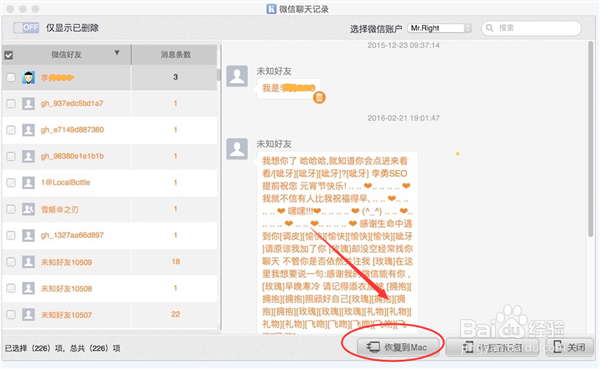Image resolution: width=600 pixels, height=369 pixels.
Task: Click the sender avatar of the 2015-12-23 message
Action: point(237,76)
